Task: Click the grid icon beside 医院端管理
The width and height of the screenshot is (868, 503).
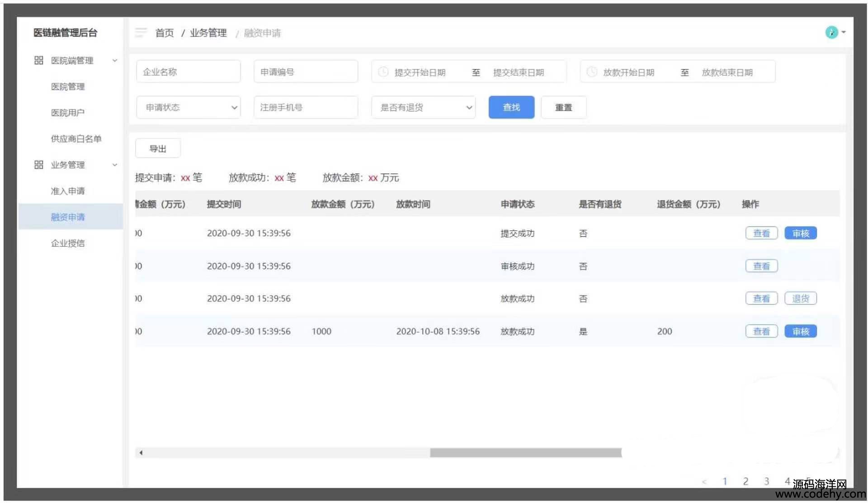Action: tap(39, 60)
